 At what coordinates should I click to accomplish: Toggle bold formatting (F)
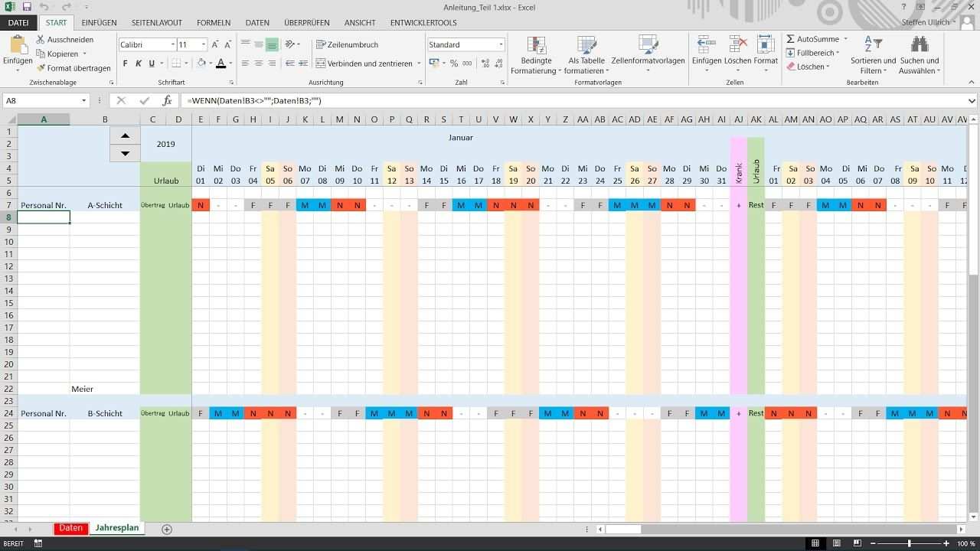click(x=126, y=64)
